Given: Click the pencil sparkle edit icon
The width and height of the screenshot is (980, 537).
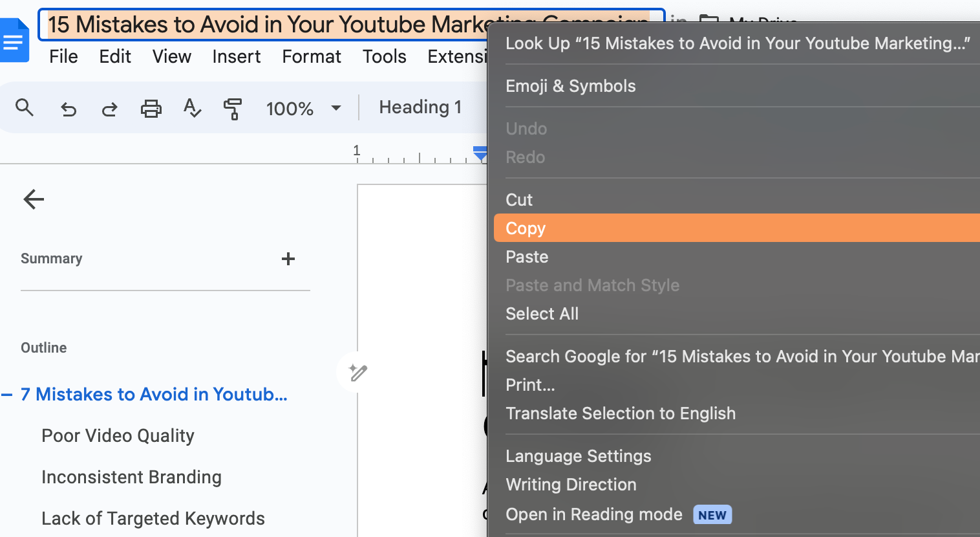Looking at the screenshot, I should (x=357, y=373).
